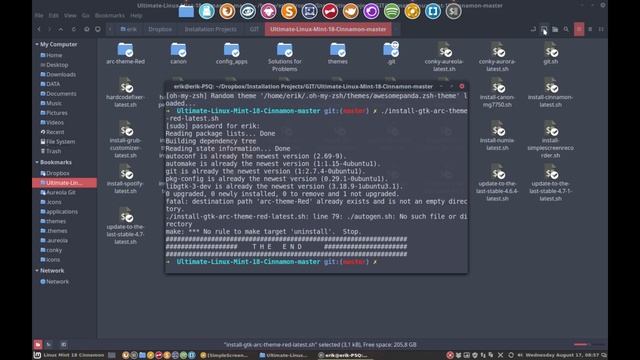Click the date and time clock in panel
Screen dimensions: 640x360
pyautogui.click(x=562, y=355)
